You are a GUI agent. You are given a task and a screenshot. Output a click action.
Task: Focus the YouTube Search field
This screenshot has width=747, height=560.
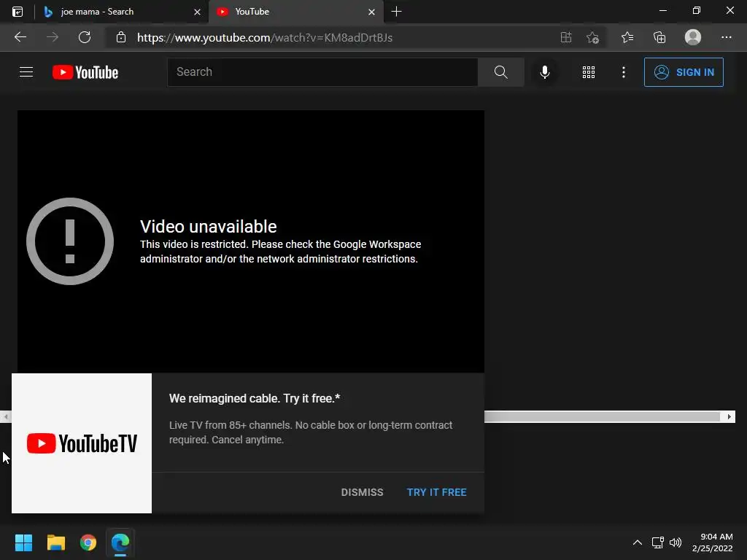click(322, 72)
